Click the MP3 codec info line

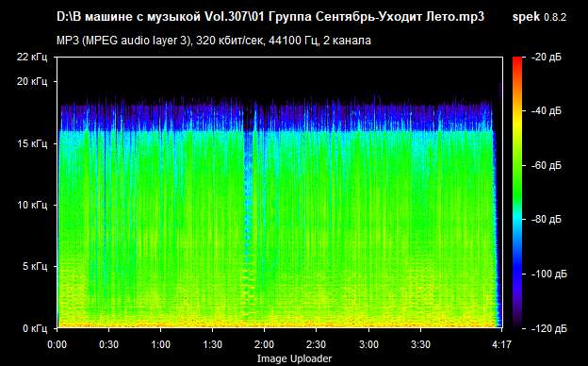click(214, 41)
